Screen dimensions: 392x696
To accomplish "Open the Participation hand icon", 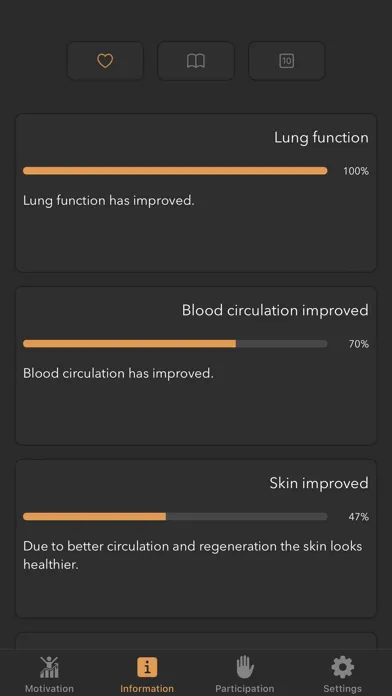I will pyautogui.click(x=245, y=667).
